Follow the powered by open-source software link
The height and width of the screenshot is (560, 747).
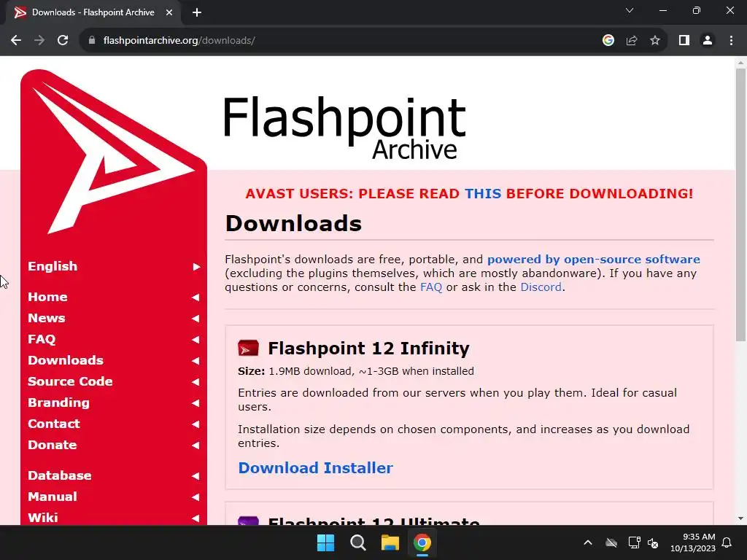point(594,260)
